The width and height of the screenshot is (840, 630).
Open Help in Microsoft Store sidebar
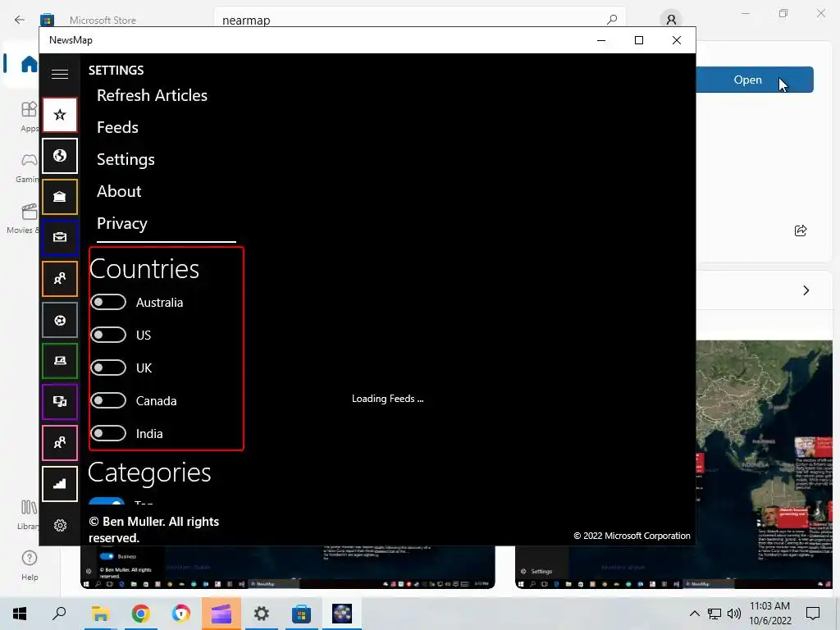pyautogui.click(x=30, y=565)
